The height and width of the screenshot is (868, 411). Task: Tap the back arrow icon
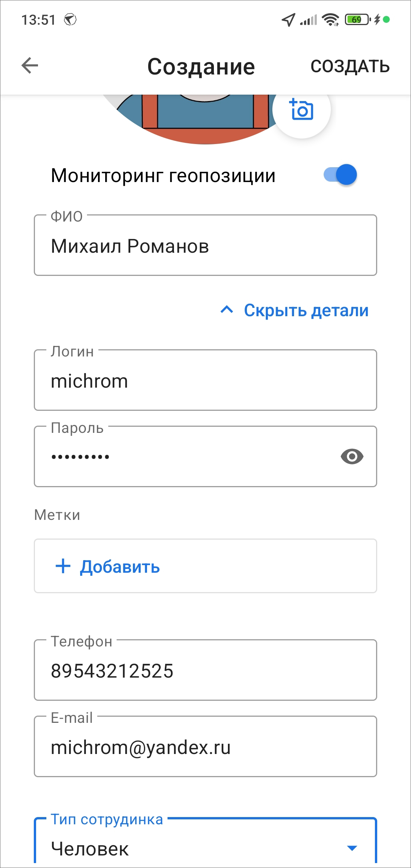tap(30, 66)
